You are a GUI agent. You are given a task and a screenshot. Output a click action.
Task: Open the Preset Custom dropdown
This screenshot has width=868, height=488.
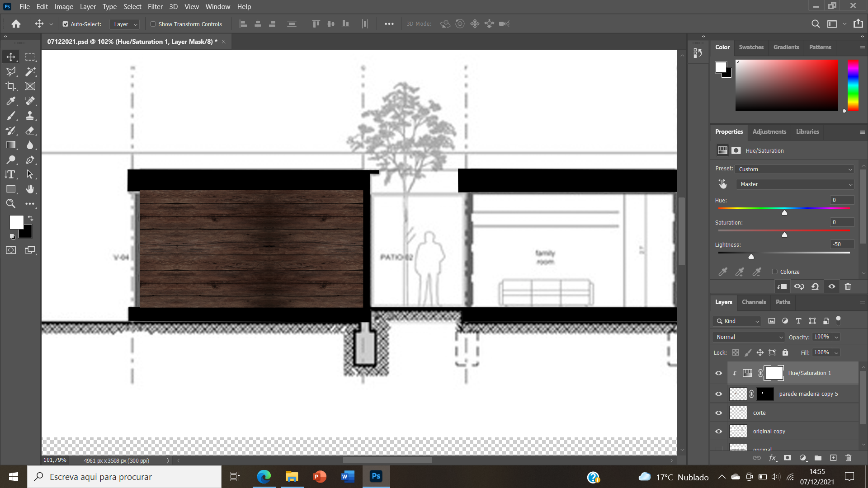coord(794,169)
